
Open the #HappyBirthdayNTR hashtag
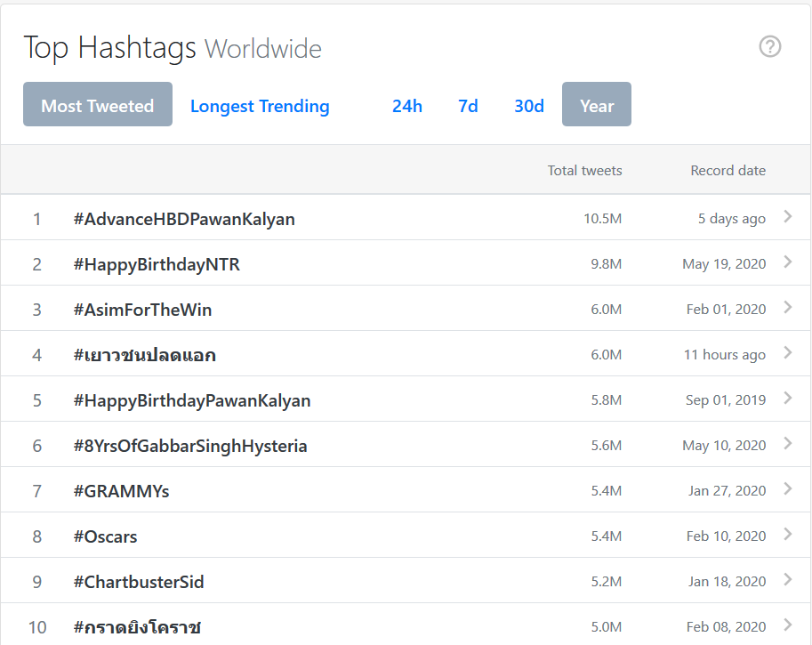tap(157, 265)
